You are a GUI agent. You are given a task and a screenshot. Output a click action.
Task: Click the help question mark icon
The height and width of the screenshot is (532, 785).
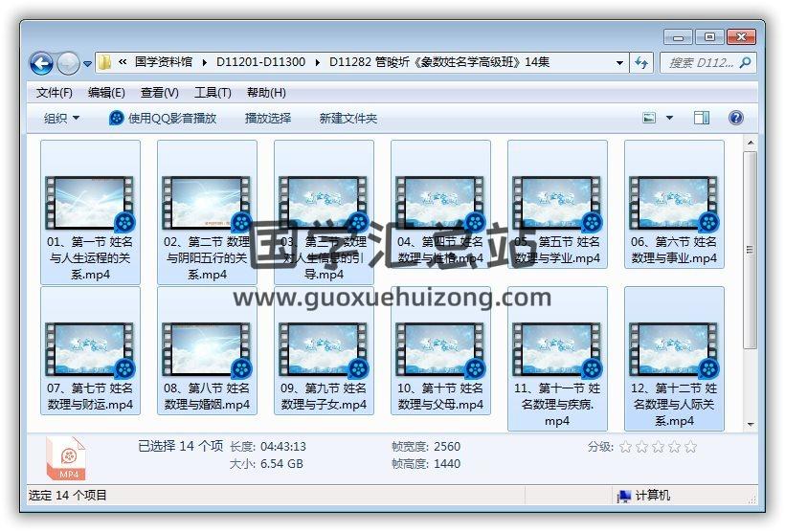click(735, 118)
